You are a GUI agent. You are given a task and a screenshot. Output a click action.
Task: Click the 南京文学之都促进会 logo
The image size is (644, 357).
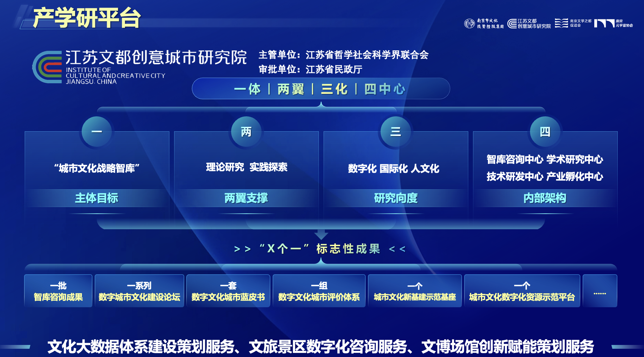(x=573, y=23)
